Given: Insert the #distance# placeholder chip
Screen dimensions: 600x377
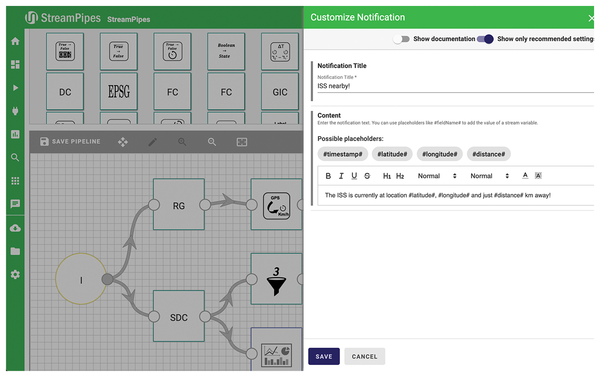Looking at the screenshot, I should (x=488, y=154).
